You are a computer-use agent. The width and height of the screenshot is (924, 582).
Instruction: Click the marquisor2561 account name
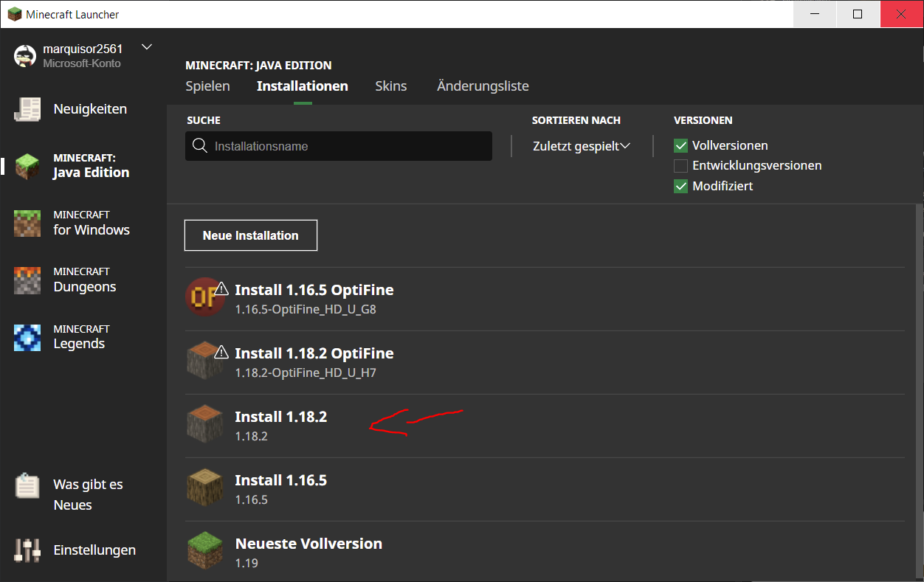click(83, 49)
